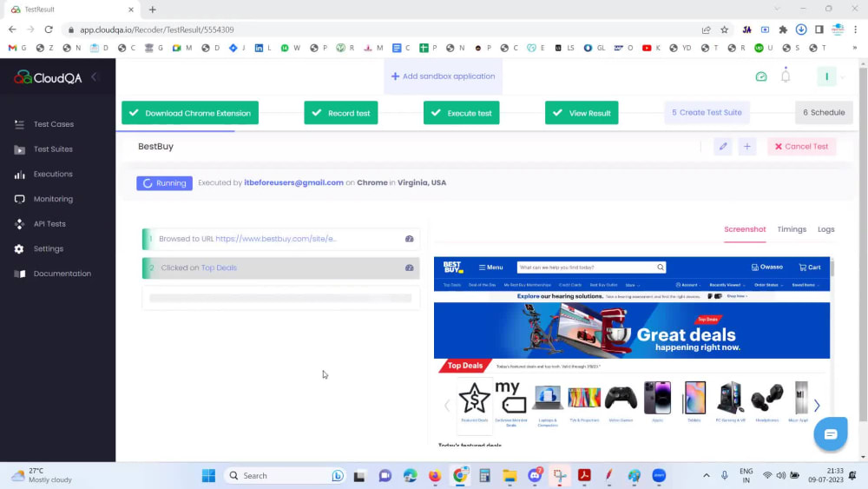Image resolution: width=868 pixels, height=489 pixels.
Task: Open the YouTube bookmark
Action: 651,48
